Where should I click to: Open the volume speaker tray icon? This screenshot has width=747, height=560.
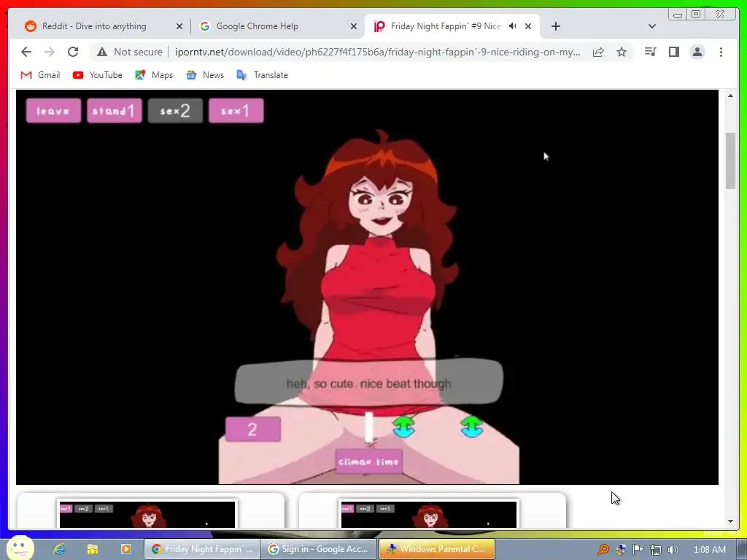(x=673, y=550)
